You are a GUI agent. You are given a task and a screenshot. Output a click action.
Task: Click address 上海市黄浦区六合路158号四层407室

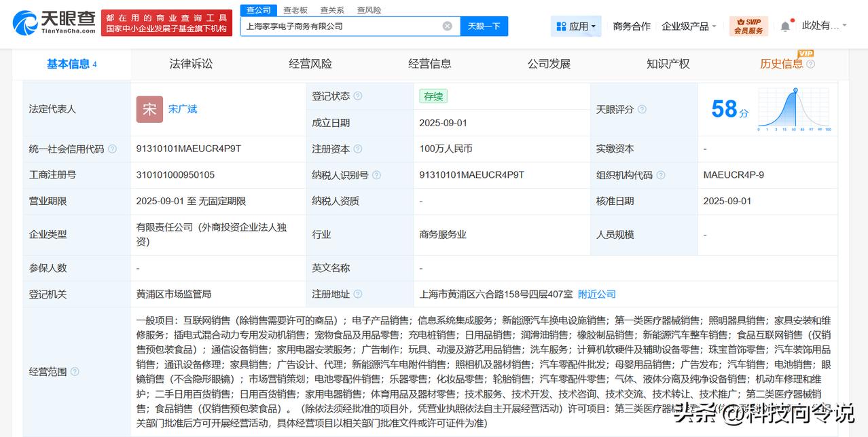tap(496, 294)
